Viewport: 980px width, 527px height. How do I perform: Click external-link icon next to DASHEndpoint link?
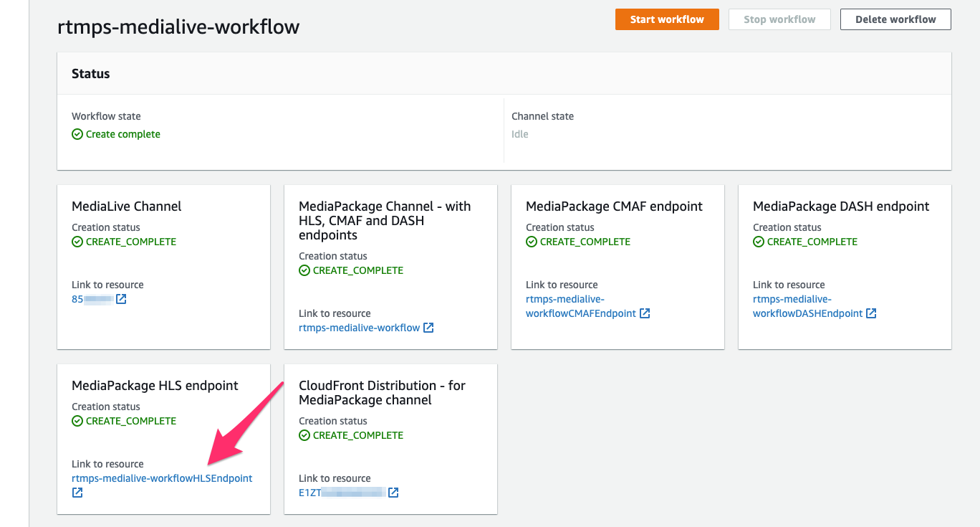(x=871, y=313)
